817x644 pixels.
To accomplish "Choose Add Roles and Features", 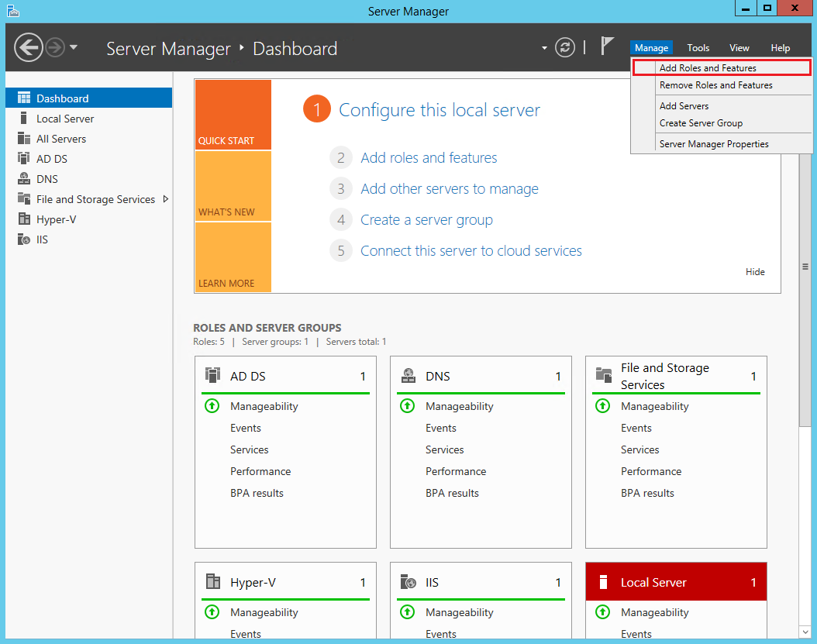I will pyautogui.click(x=722, y=67).
